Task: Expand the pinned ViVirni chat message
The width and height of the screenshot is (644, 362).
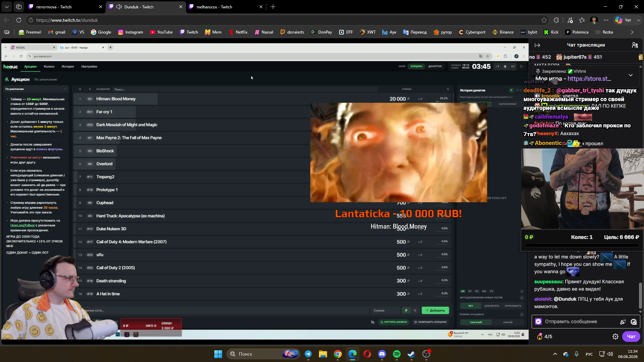Action: click(631, 75)
